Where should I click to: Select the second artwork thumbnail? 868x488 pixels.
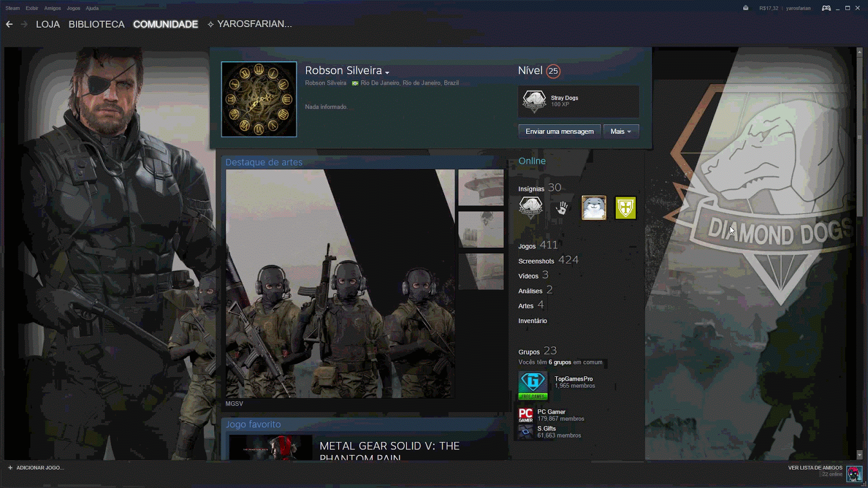481,229
